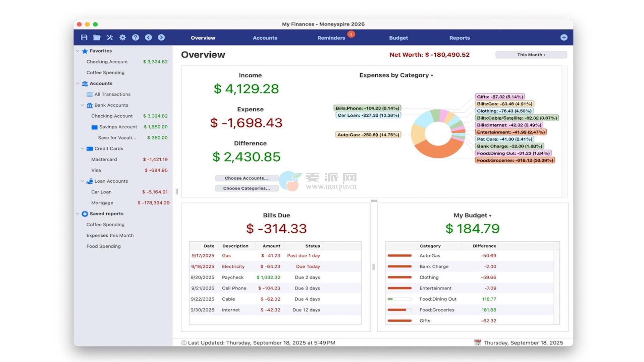644x362 pixels.
Task: Collapse the Credit Cards group
Action: coord(83,148)
